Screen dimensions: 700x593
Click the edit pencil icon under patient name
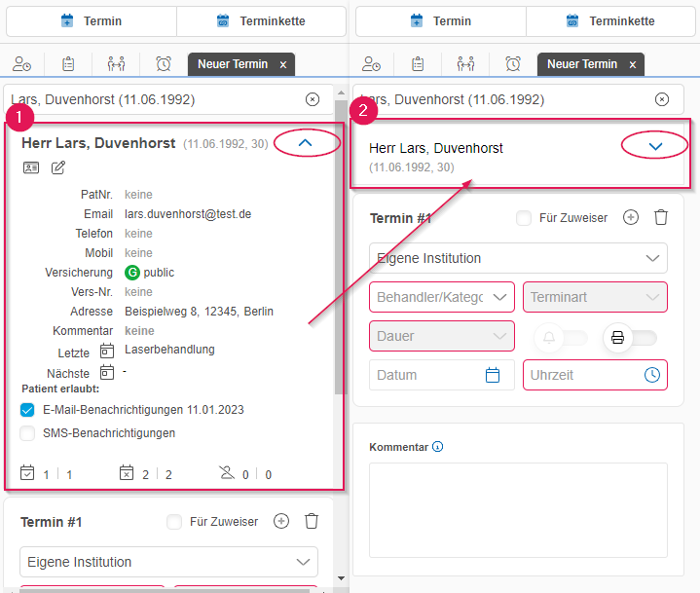pos(58,167)
